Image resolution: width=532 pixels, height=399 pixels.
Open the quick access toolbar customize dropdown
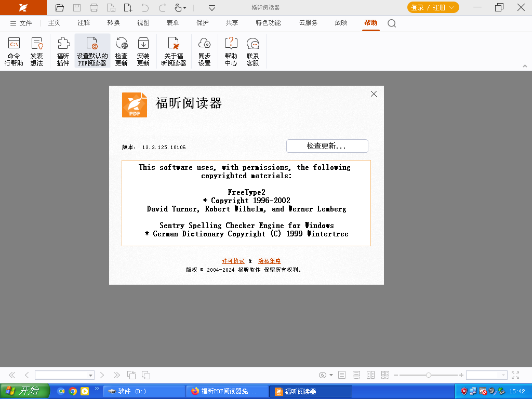(212, 8)
